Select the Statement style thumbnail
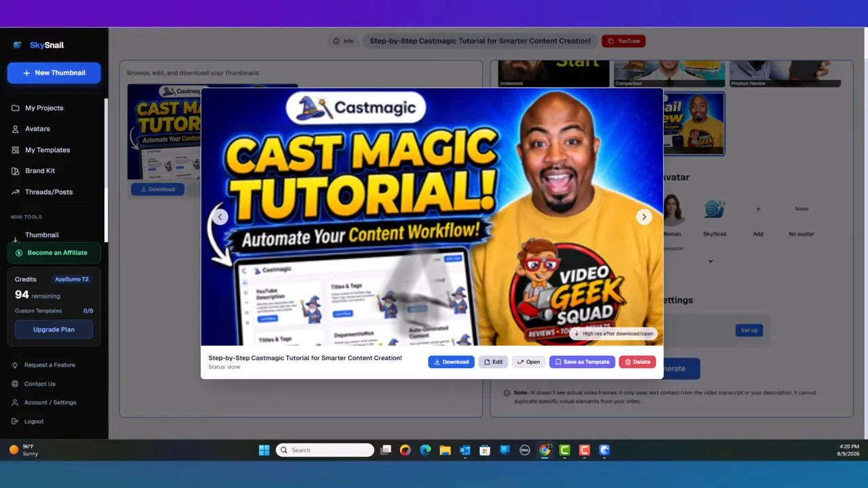Screen dimensions: 868x488 [x=553, y=74]
